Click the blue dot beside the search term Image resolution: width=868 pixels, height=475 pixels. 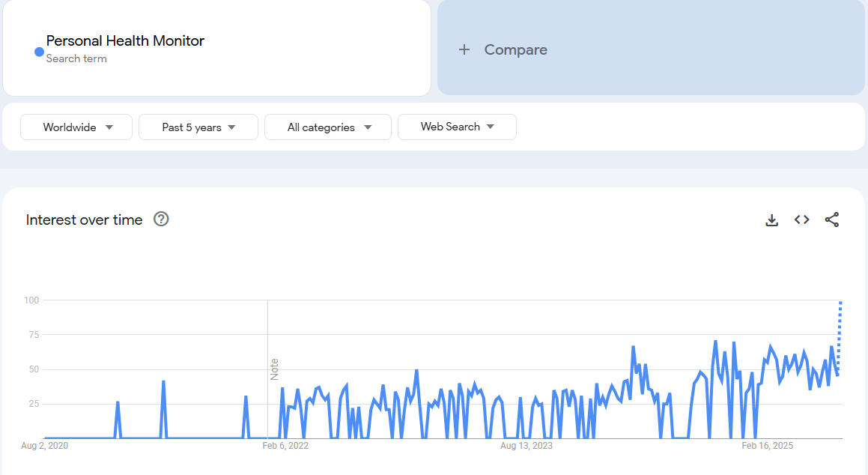point(39,52)
